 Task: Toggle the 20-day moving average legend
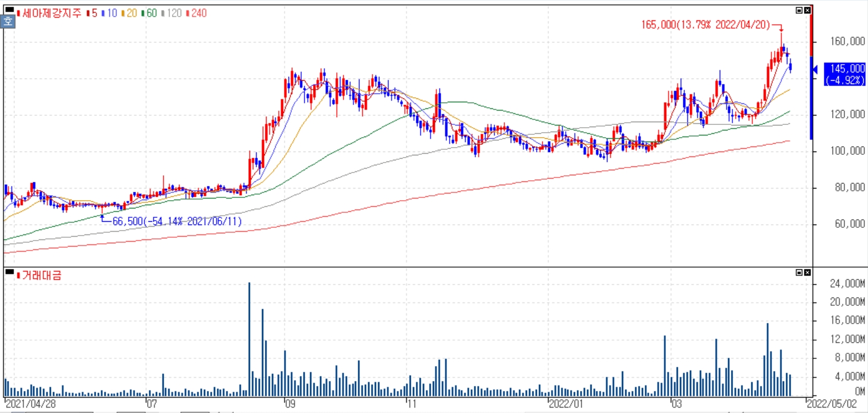coord(129,13)
